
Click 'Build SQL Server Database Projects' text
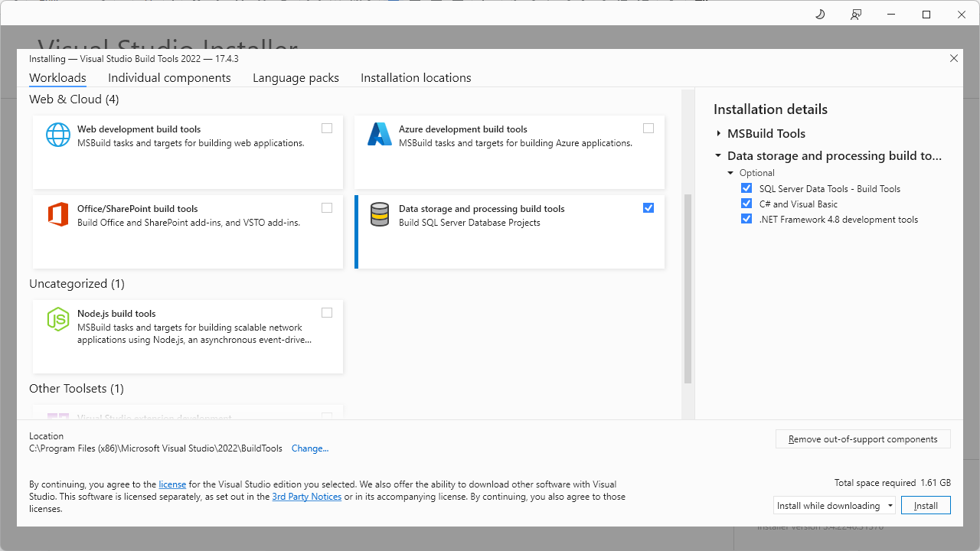[469, 223]
